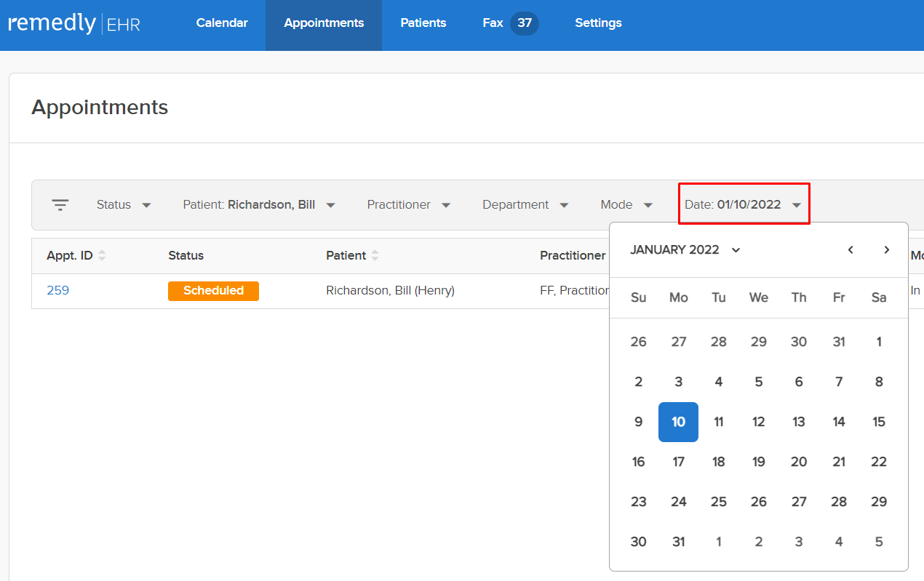Click the Status column header
The image size is (924, 581).
click(186, 255)
